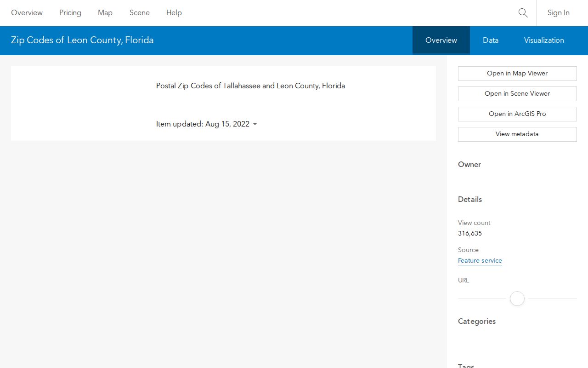The width and height of the screenshot is (588, 368).
Task: Open the Help menu
Action: click(x=174, y=13)
